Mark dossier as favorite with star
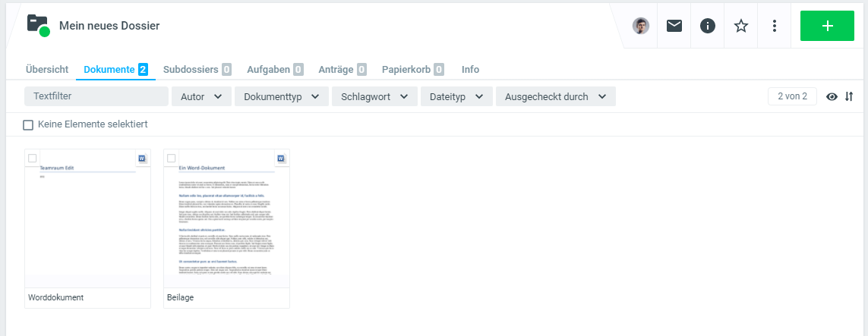The width and height of the screenshot is (868, 336). [x=741, y=26]
